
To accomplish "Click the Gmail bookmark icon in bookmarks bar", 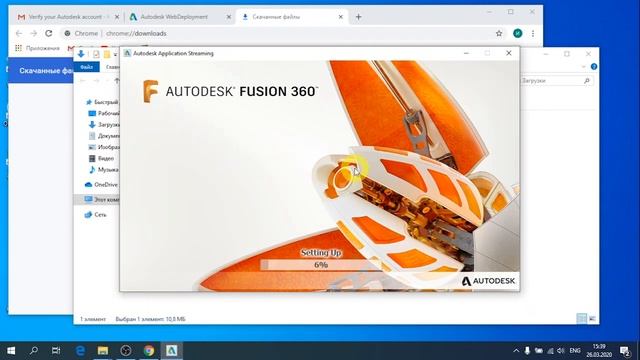I will pos(71,48).
